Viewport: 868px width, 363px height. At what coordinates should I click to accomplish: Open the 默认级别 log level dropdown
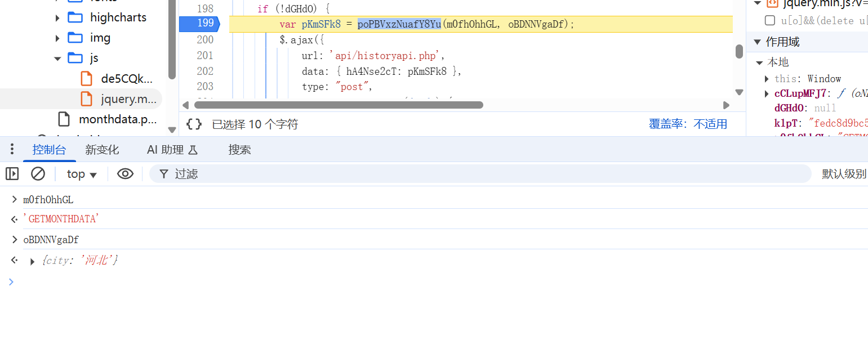pos(844,174)
